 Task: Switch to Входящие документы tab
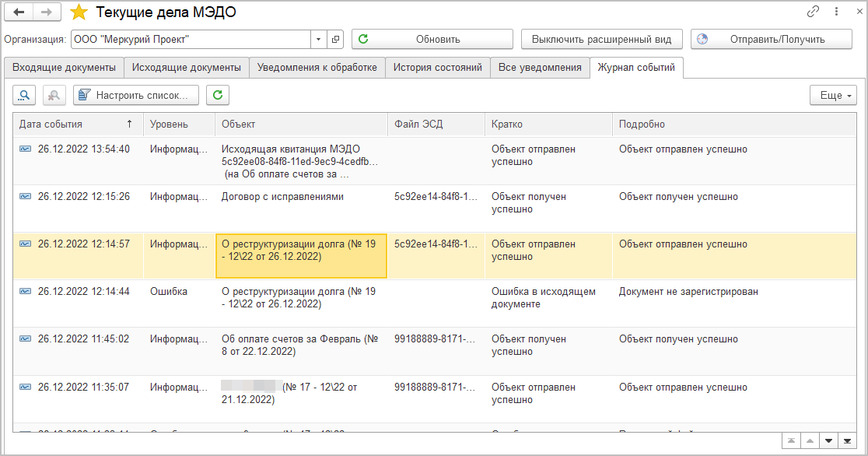click(64, 68)
